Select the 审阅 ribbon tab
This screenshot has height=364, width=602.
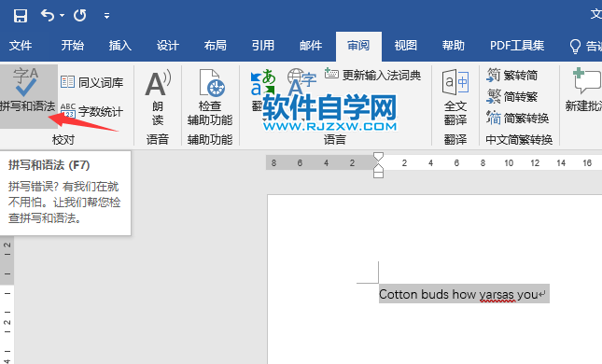(x=358, y=46)
